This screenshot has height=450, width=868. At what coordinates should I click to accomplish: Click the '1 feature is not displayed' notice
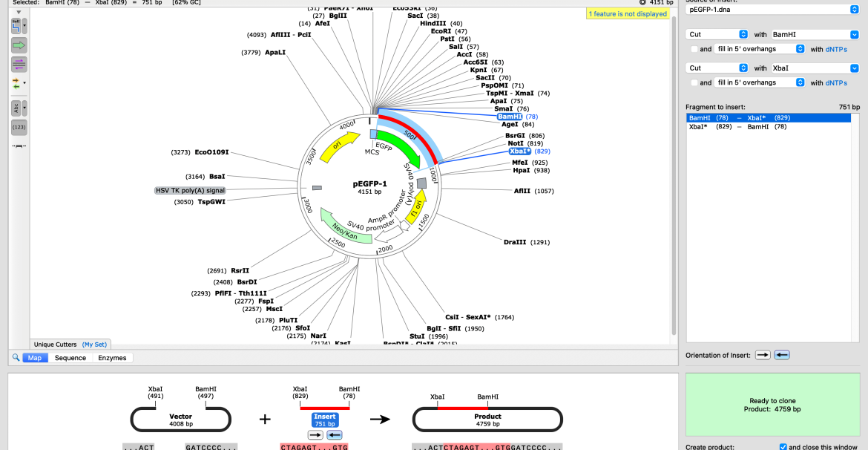click(x=628, y=14)
